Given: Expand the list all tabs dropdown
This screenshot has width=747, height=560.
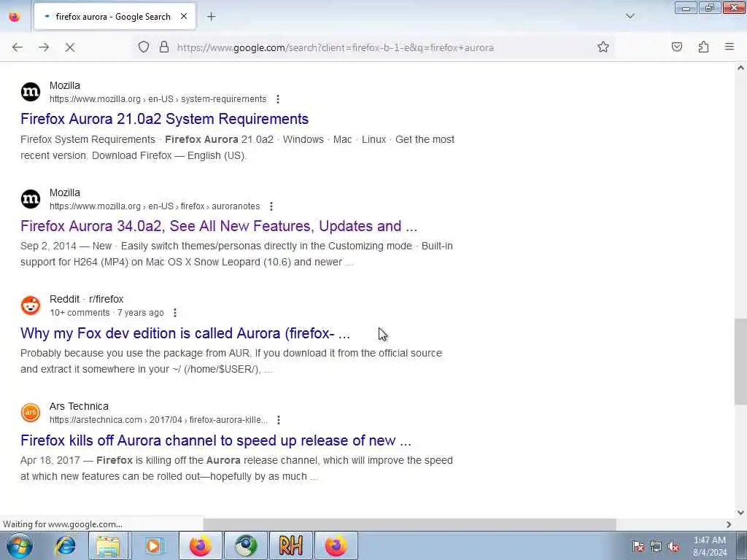Looking at the screenshot, I should pyautogui.click(x=630, y=16).
